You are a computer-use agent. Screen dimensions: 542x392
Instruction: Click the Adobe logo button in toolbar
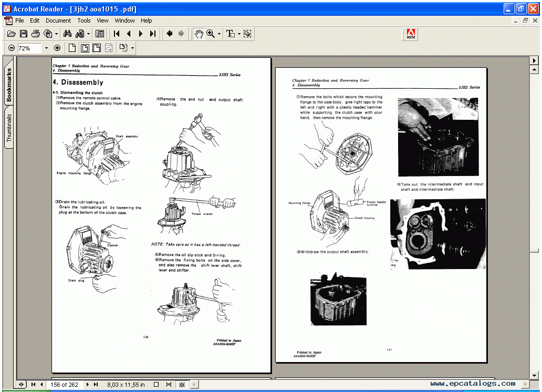[411, 34]
